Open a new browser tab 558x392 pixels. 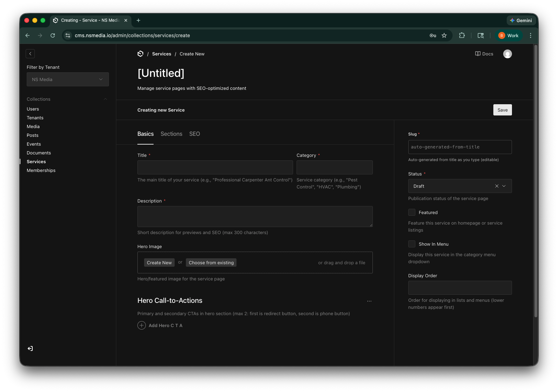coord(138,20)
